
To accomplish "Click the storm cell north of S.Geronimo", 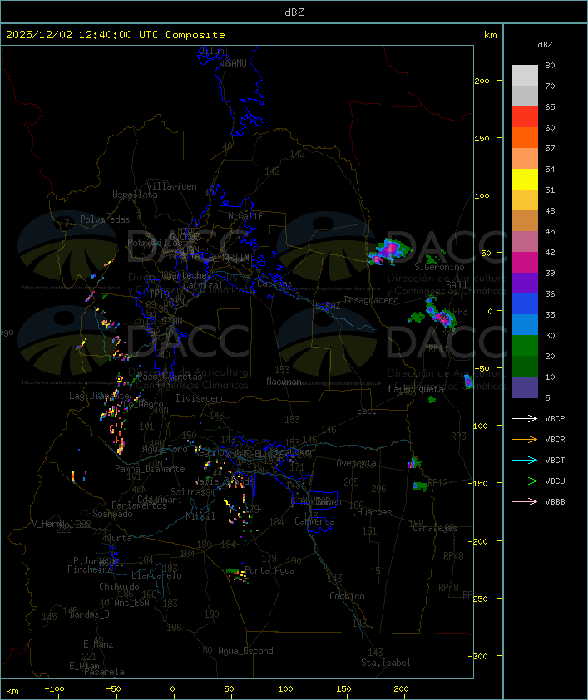I will [388, 251].
